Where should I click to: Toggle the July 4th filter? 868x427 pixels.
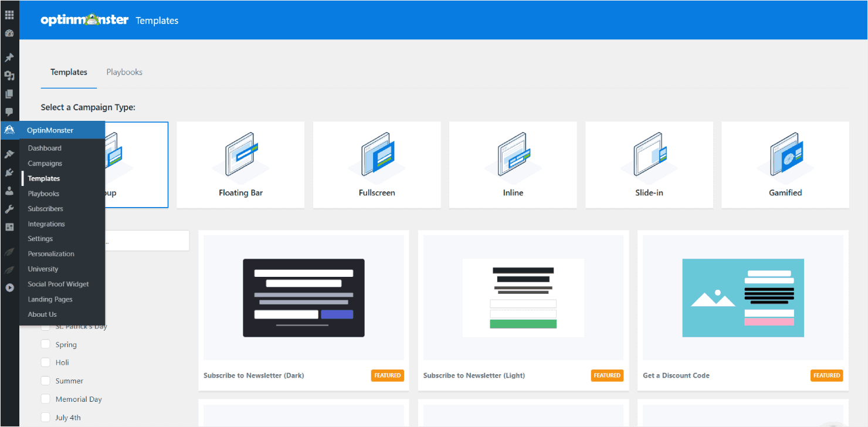pyautogui.click(x=46, y=417)
